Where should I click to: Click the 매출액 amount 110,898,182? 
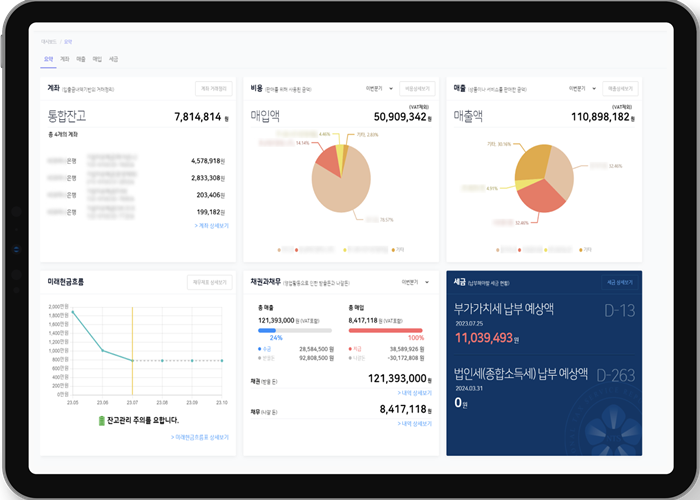600,117
